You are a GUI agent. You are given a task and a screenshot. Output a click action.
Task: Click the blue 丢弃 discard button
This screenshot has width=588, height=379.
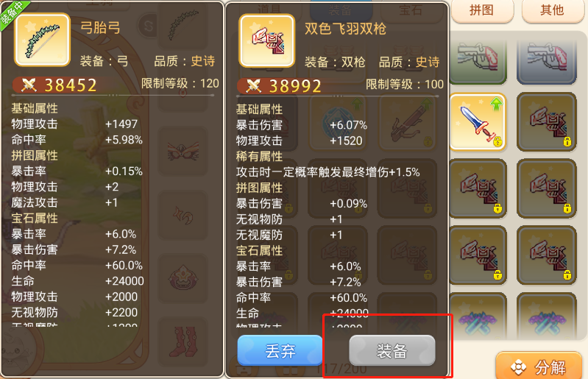pos(280,350)
